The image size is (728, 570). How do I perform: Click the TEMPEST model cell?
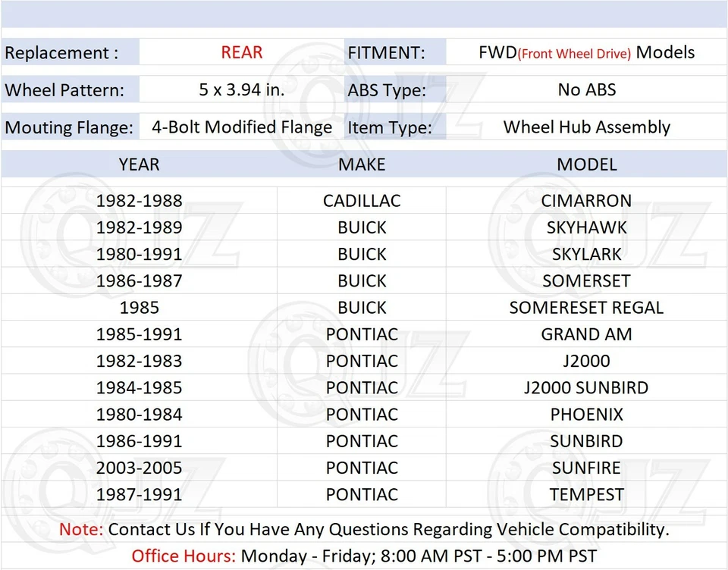586,494
